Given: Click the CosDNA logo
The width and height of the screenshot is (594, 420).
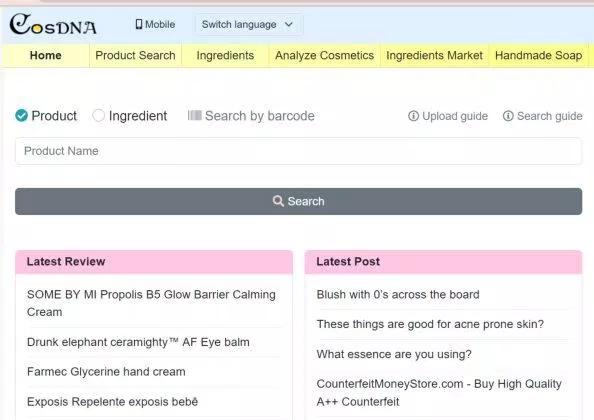Looking at the screenshot, I should (53, 25).
